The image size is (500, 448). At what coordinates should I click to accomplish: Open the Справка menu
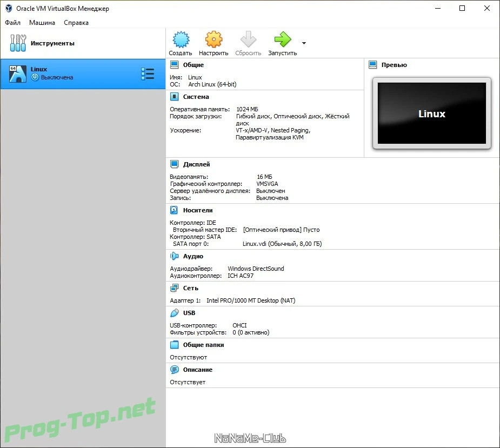[x=76, y=23]
